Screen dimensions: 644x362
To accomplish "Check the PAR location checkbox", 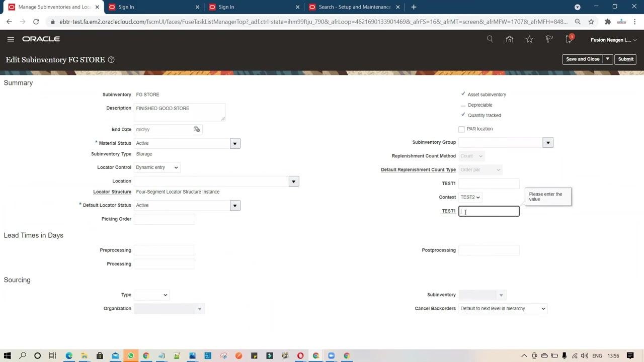I will click(461, 129).
